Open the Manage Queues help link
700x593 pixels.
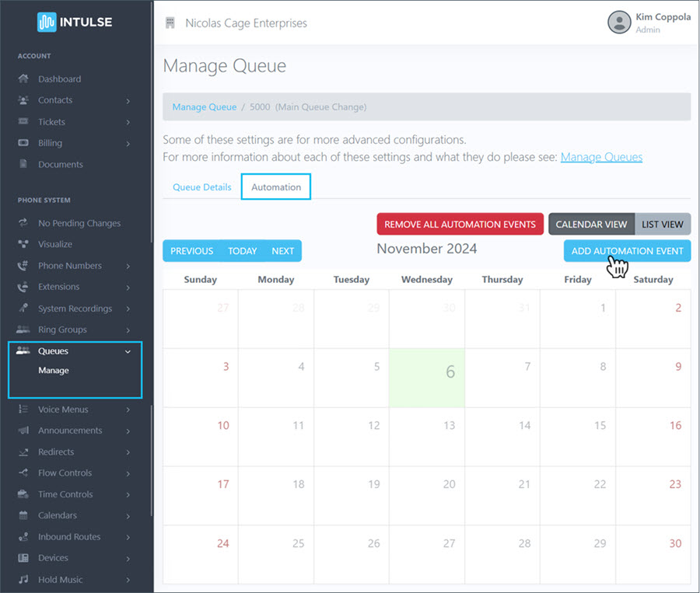(x=601, y=157)
